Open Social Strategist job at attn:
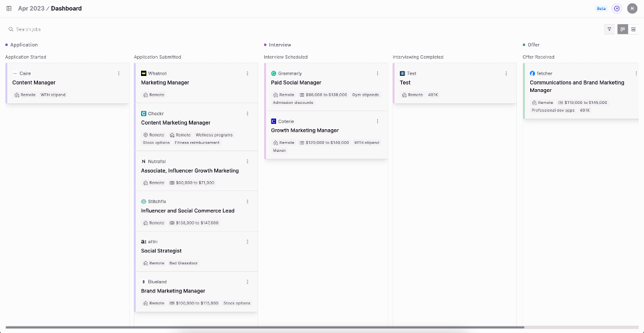644x333 pixels. (x=196, y=252)
